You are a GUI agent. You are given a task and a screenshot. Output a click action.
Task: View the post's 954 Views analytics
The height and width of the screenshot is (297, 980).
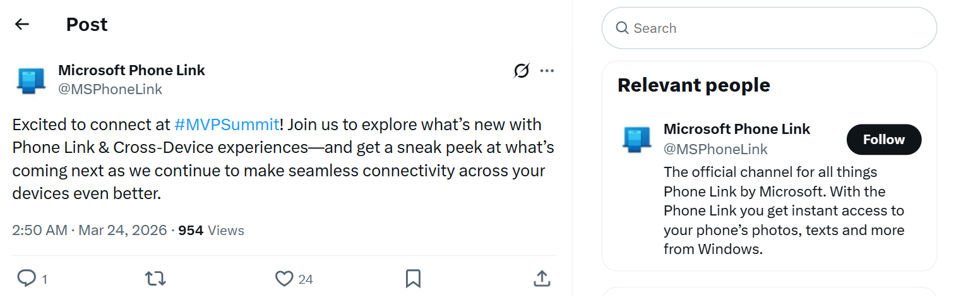point(212,231)
